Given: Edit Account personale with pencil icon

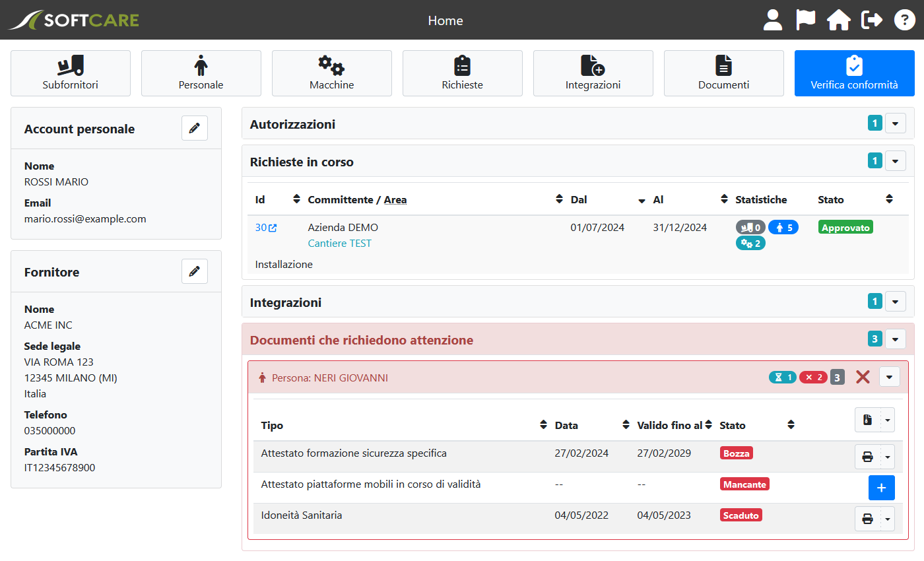Looking at the screenshot, I should [x=194, y=128].
